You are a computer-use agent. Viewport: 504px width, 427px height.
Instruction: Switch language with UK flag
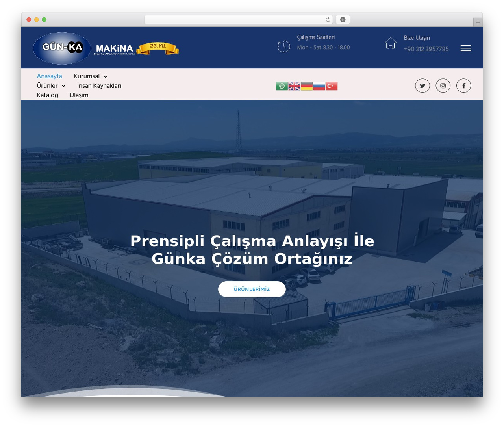pos(294,86)
